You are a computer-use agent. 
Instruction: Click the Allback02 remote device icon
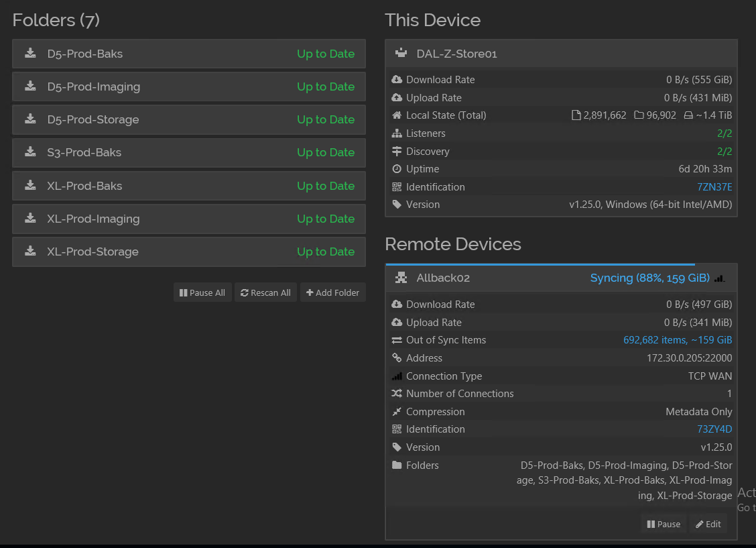tap(401, 278)
